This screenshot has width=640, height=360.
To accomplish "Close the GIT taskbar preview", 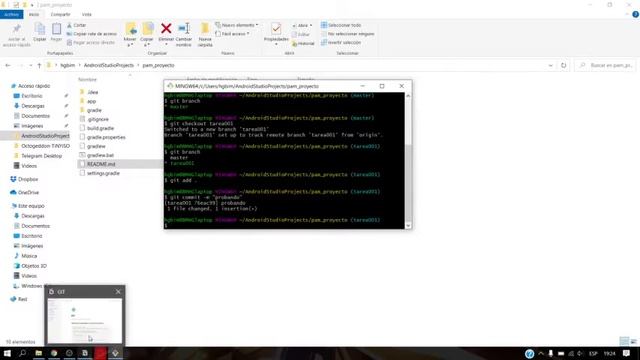I will [x=118, y=291].
